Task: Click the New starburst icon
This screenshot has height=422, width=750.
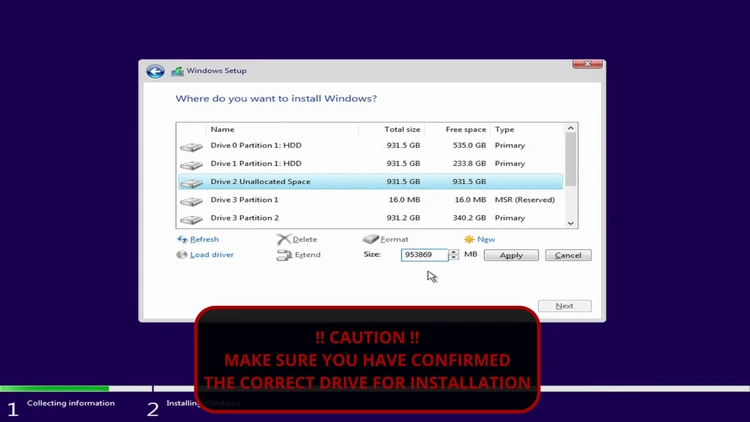Action: click(x=469, y=239)
